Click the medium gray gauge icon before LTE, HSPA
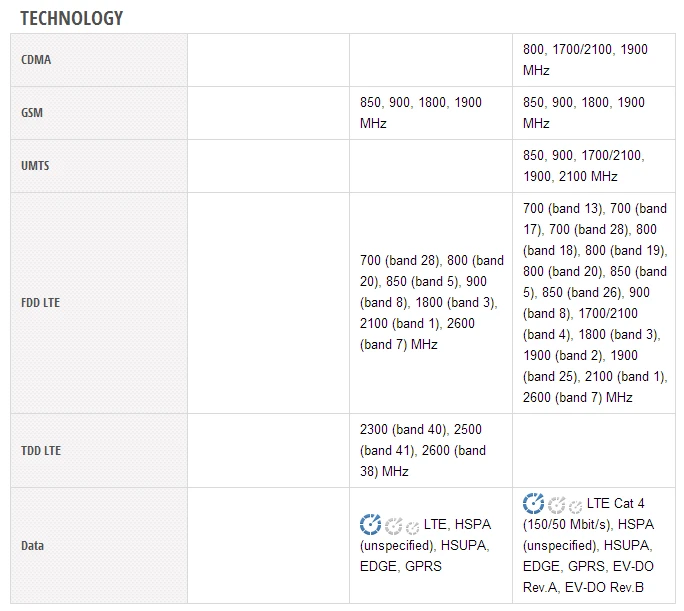This screenshot has width=684, height=611. [x=393, y=525]
